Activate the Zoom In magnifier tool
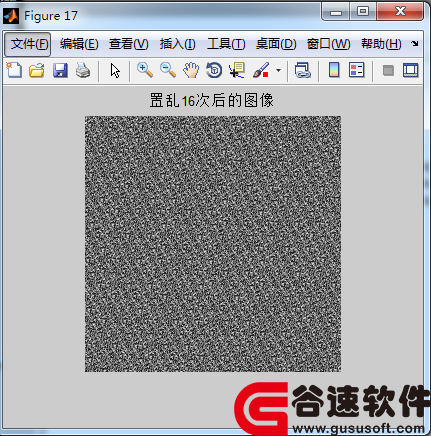 [x=145, y=70]
